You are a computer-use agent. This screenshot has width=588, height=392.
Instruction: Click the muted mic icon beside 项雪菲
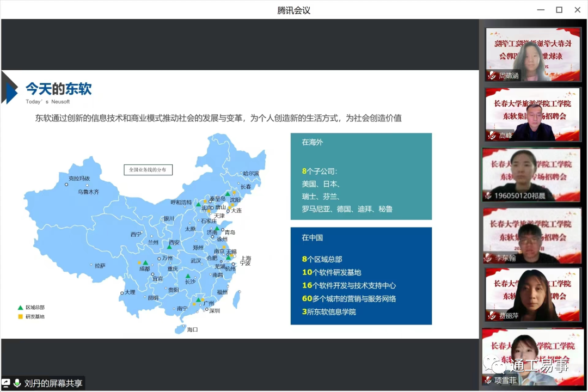[x=487, y=380]
